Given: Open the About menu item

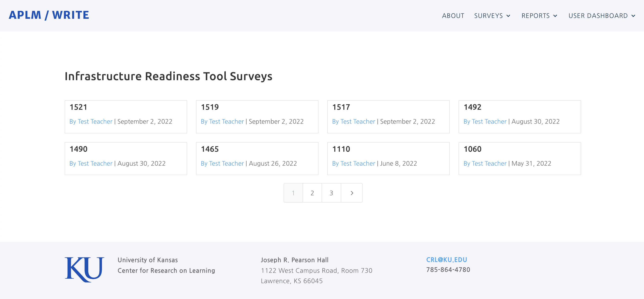Looking at the screenshot, I should pyautogui.click(x=453, y=16).
